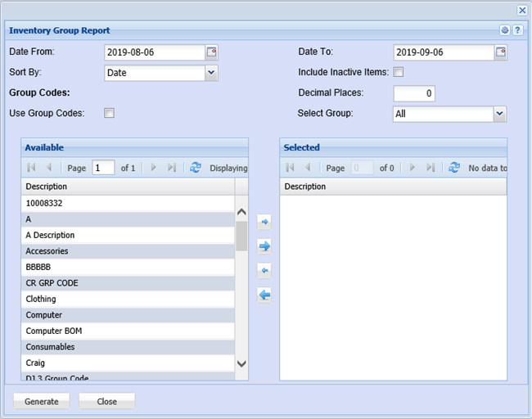Refresh the Selected list

(x=454, y=168)
